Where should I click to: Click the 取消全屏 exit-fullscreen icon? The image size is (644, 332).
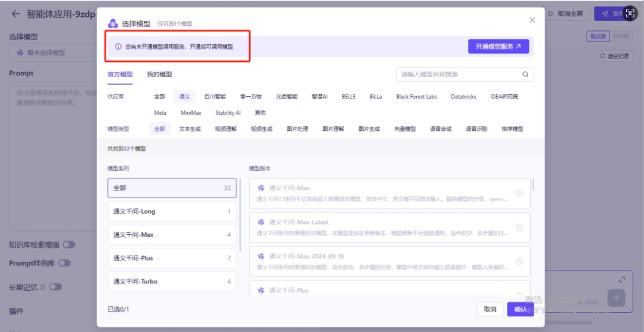551,14
